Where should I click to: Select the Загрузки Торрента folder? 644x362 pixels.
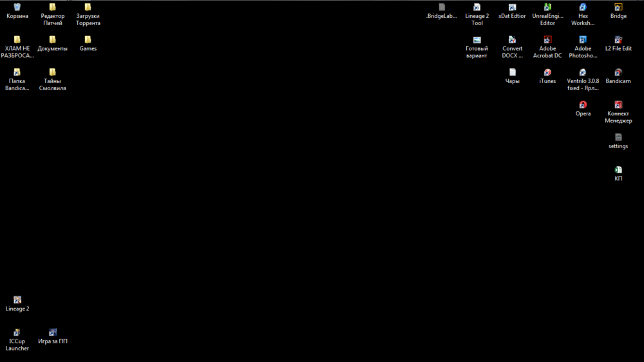pyautogui.click(x=88, y=8)
